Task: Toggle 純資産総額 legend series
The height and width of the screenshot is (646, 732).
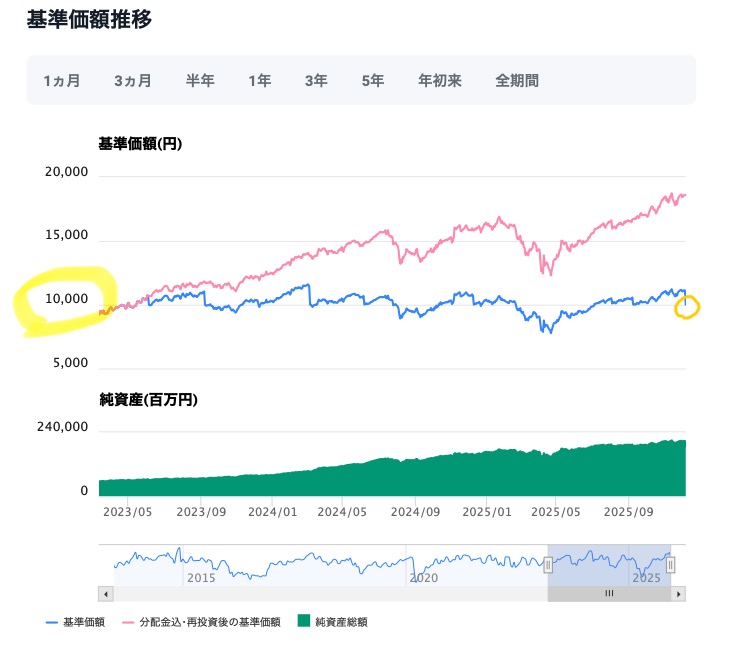Action: tap(332, 622)
